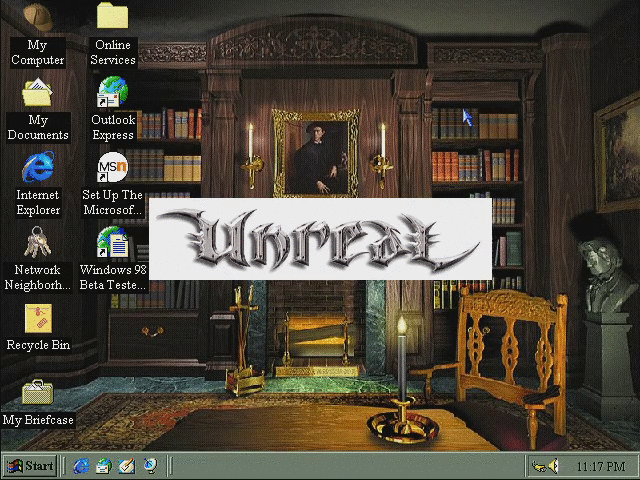Select the Outlook Express desktop shortcut

click(x=112, y=92)
